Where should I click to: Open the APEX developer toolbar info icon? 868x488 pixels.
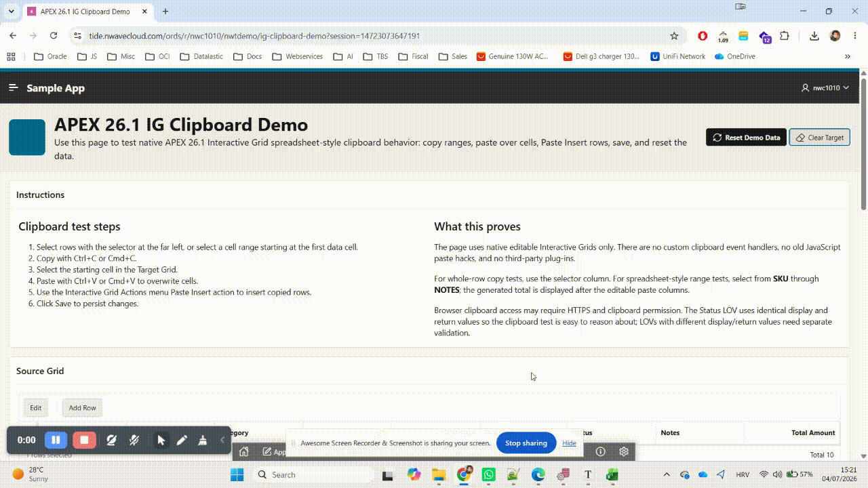[x=600, y=451]
